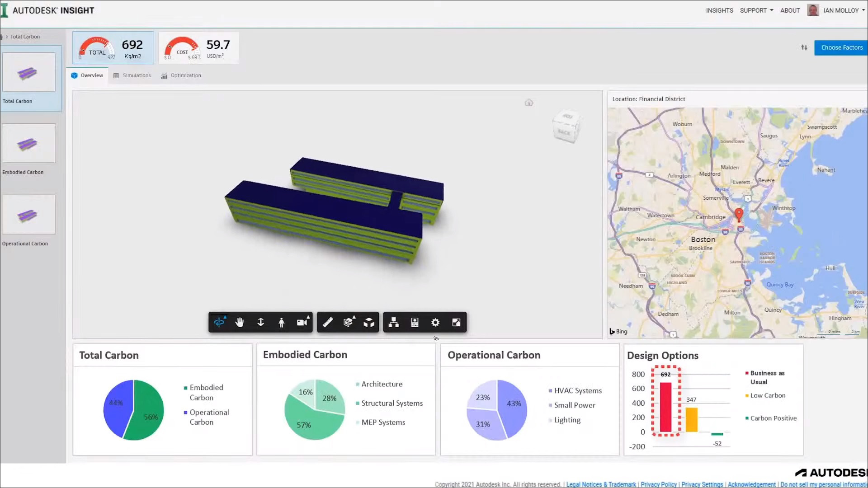The image size is (868, 488).
Task: Select the Orbit tool in viewer toolbar
Action: [219, 322]
